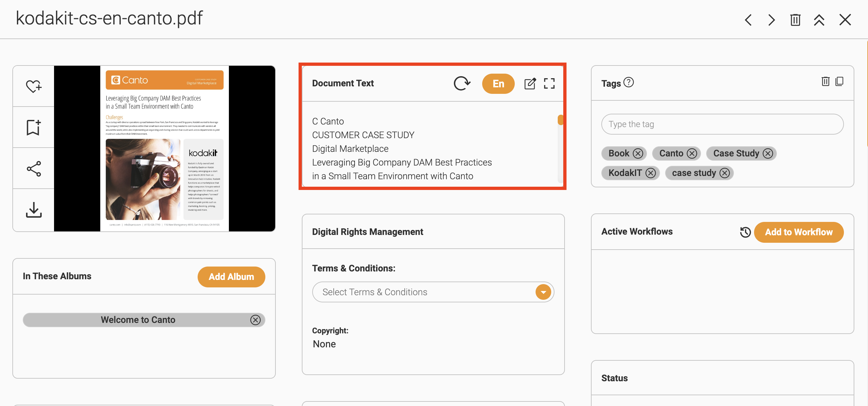Open the PDF preview thumbnail

(x=164, y=148)
